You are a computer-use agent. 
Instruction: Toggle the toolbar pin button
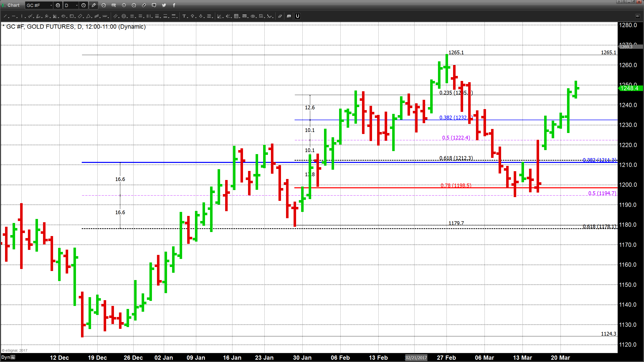coord(637,16)
